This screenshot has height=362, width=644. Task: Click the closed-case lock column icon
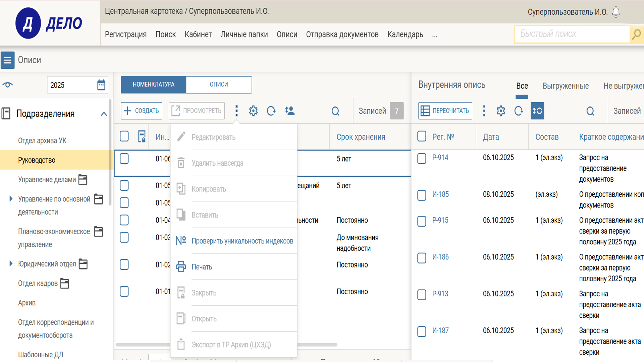[142, 137]
